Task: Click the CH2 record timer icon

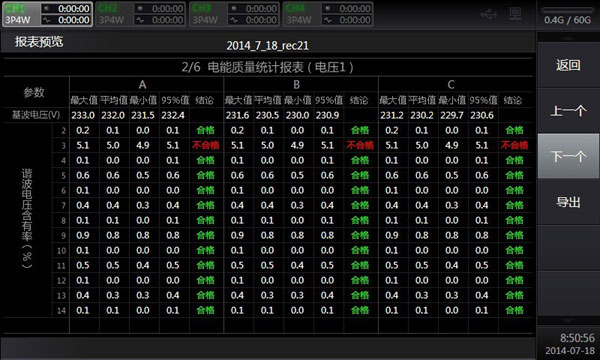Action: point(140,8)
